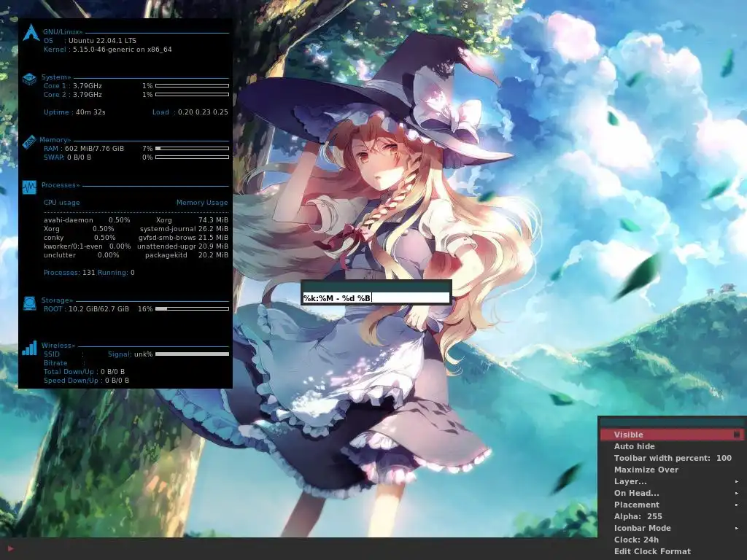Click the Wireless signal bars icon

29,348
